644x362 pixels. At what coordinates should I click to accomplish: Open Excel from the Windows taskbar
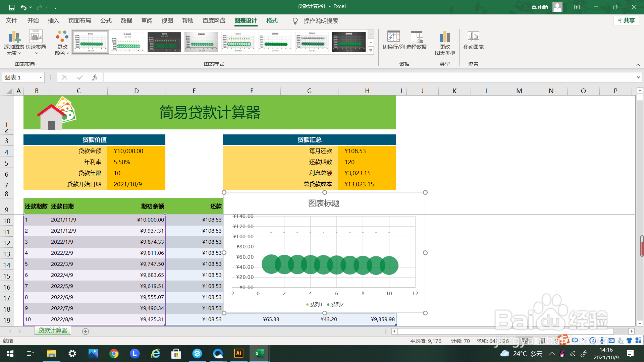point(259,353)
